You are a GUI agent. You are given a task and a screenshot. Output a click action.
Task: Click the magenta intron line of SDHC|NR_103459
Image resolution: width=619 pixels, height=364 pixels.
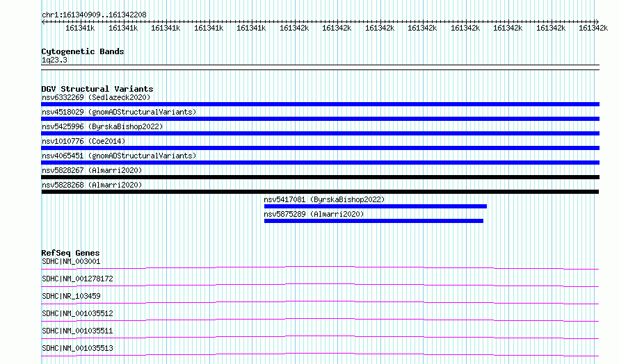tap(320, 301)
